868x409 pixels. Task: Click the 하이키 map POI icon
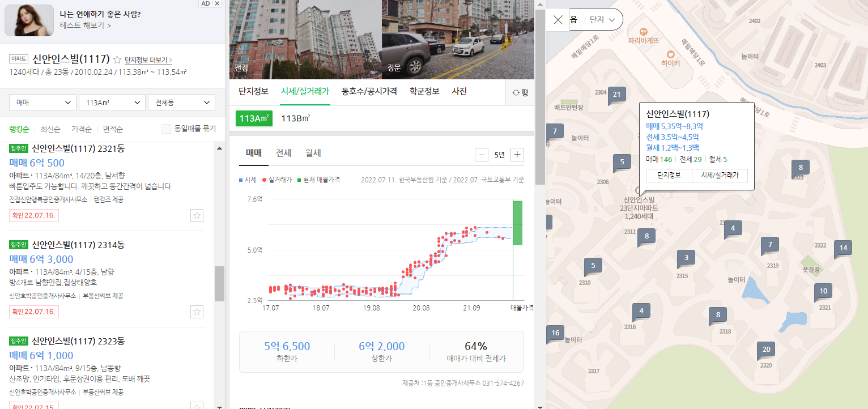point(671,54)
